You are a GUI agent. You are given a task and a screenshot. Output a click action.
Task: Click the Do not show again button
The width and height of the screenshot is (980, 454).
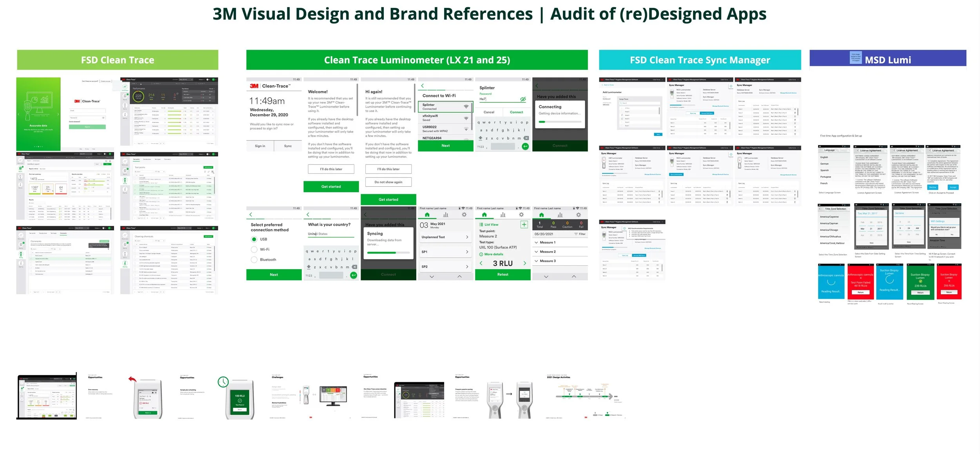(388, 182)
